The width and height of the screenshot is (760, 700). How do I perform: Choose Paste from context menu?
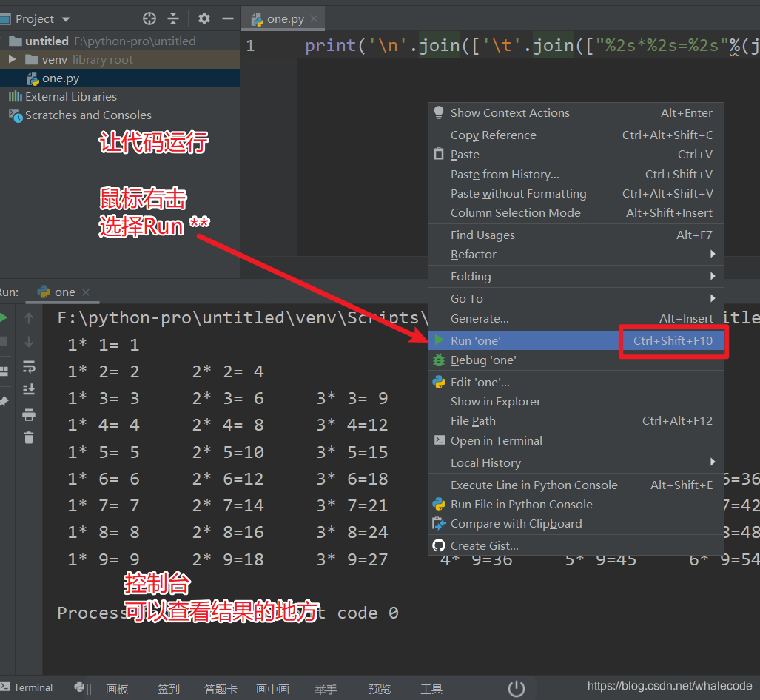[576, 155]
